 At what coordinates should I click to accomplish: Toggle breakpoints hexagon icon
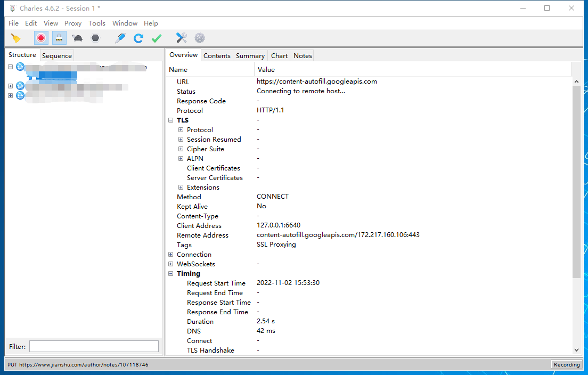tap(96, 38)
